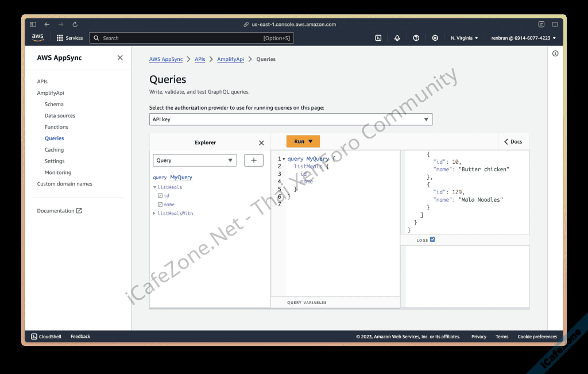Close the Explorer panel

[261, 143]
